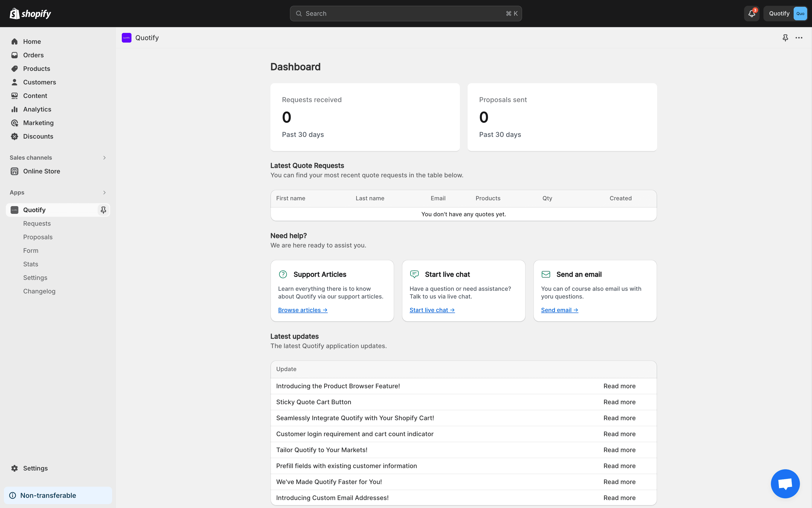The height and width of the screenshot is (508, 812).
Task: Click the First name column header
Action: click(290, 198)
